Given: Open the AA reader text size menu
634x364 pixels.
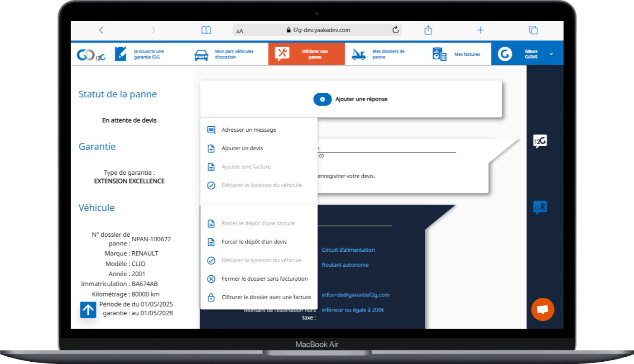Looking at the screenshot, I should tap(240, 31).
